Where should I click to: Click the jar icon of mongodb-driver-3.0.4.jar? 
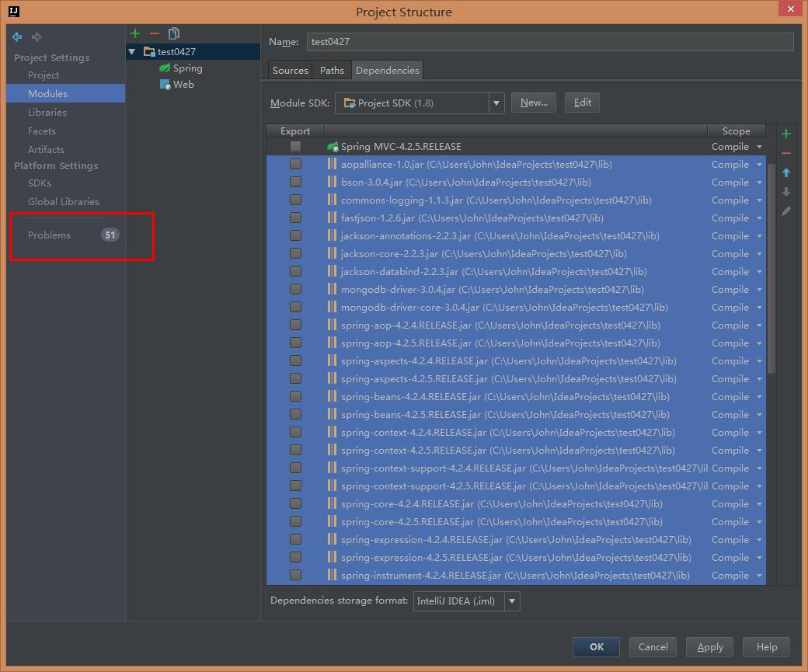(x=333, y=289)
